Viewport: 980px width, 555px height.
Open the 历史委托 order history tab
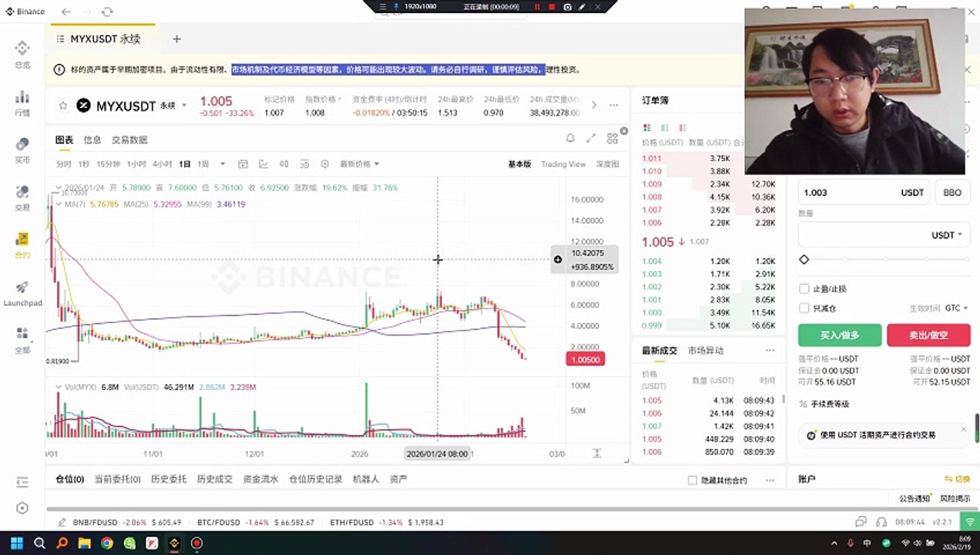(x=169, y=479)
